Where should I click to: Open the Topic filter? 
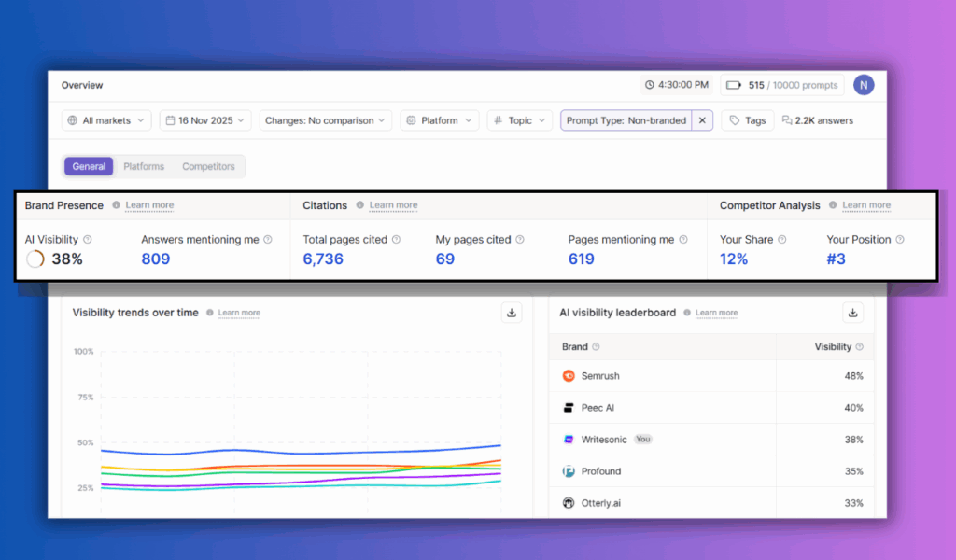click(519, 119)
